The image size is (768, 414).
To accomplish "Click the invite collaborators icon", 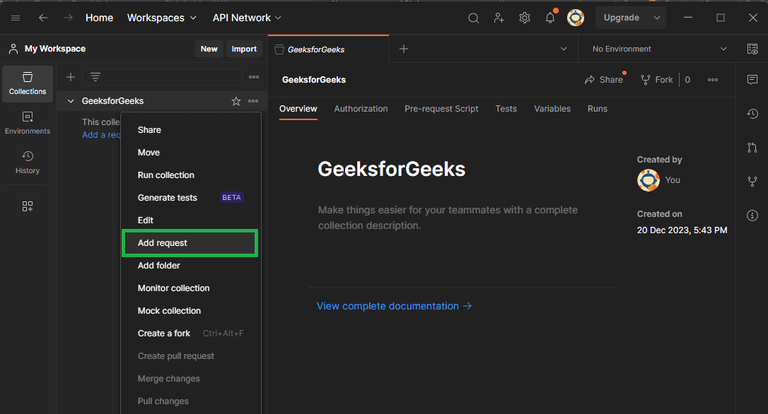I will [499, 18].
